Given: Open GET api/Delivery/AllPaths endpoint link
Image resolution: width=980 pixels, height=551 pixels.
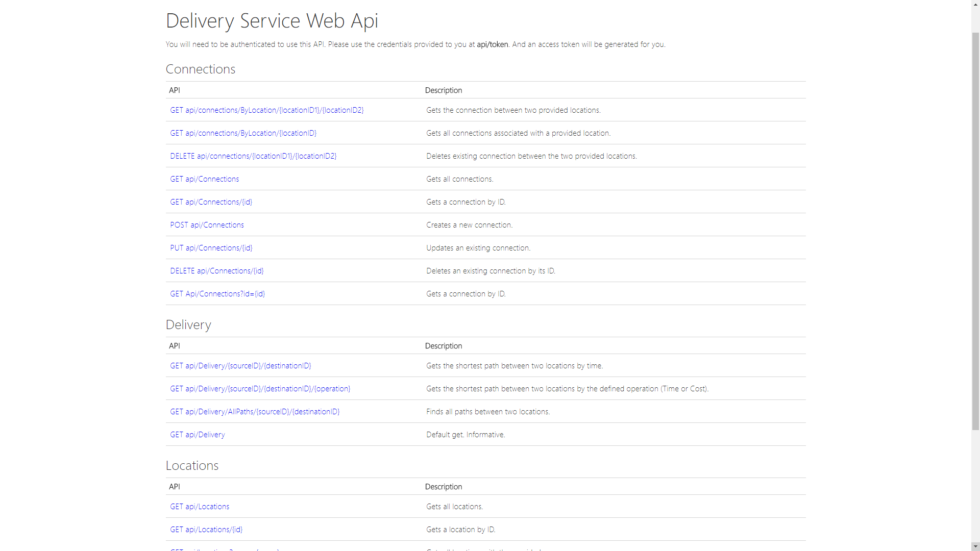Looking at the screenshot, I should (255, 412).
